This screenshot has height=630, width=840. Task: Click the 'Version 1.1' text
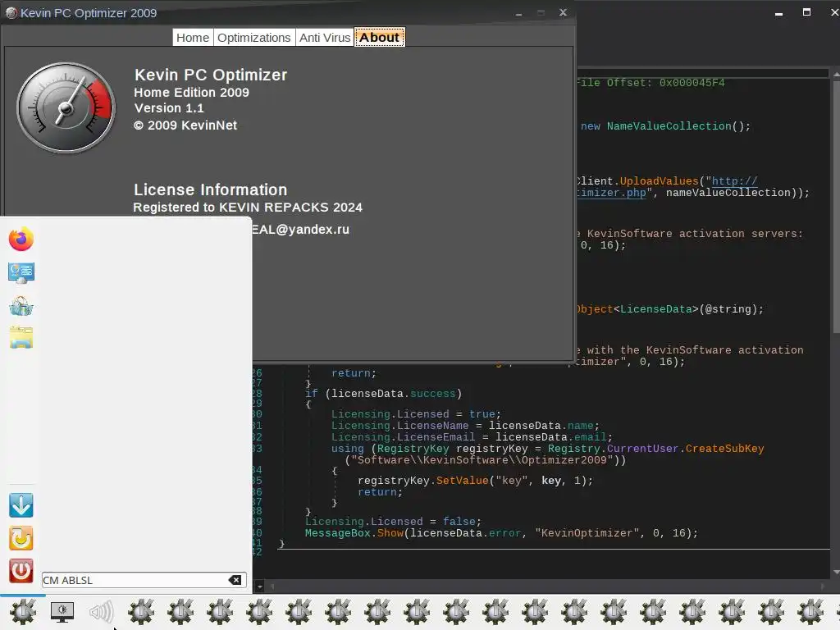(169, 108)
